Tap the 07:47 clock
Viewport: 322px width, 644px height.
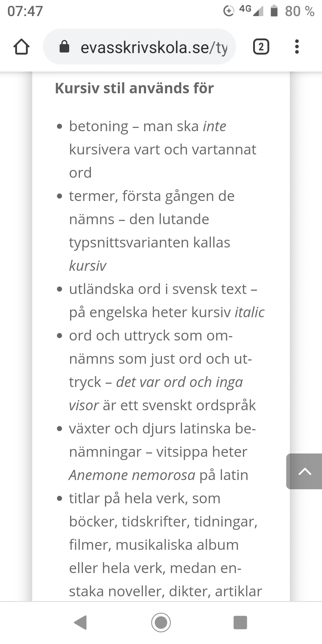25,11
